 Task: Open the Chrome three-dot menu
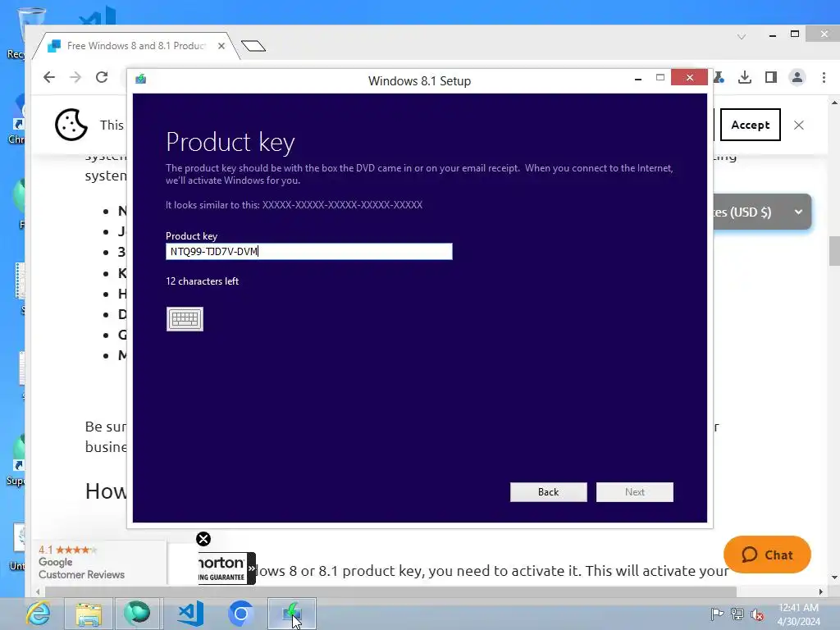click(824, 78)
